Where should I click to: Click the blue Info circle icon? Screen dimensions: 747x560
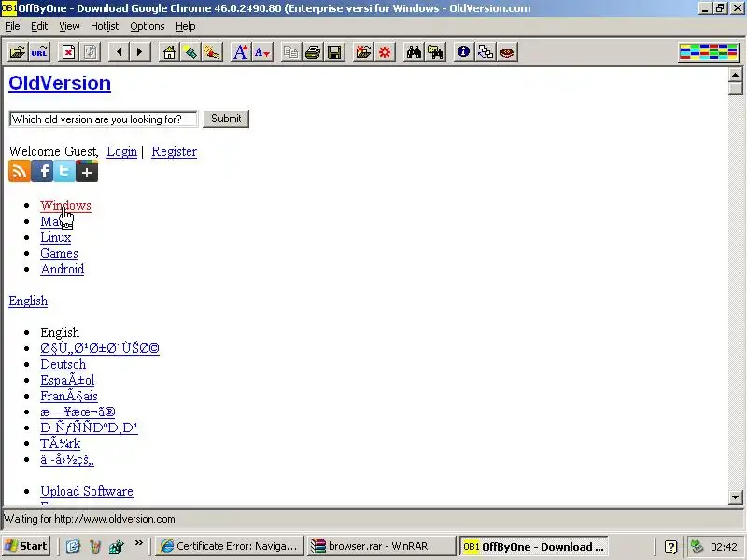click(463, 51)
